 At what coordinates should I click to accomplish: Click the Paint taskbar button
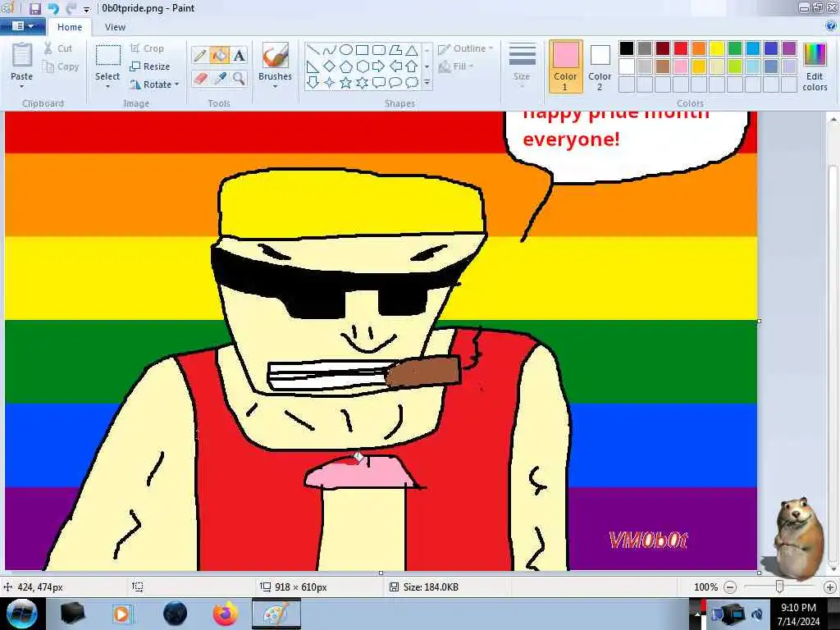click(276, 614)
